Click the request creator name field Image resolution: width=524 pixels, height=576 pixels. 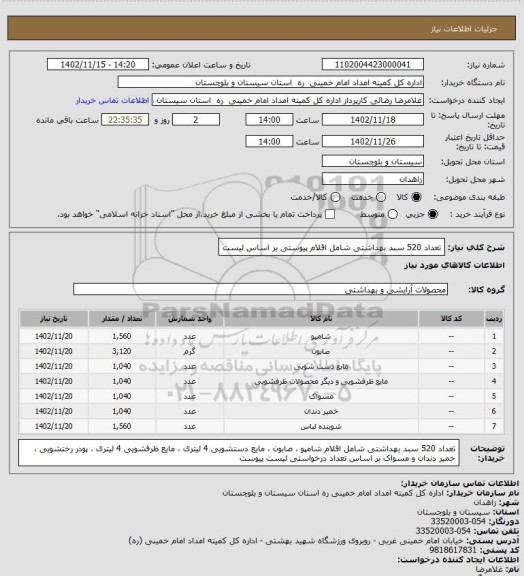click(288, 100)
